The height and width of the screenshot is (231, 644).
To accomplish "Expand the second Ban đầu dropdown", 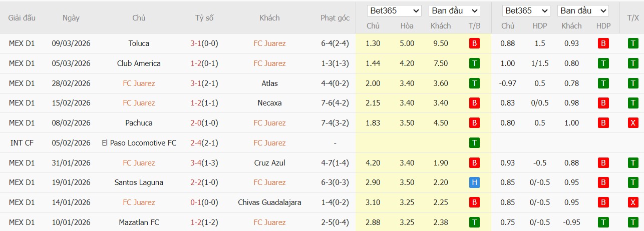I will [582, 10].
